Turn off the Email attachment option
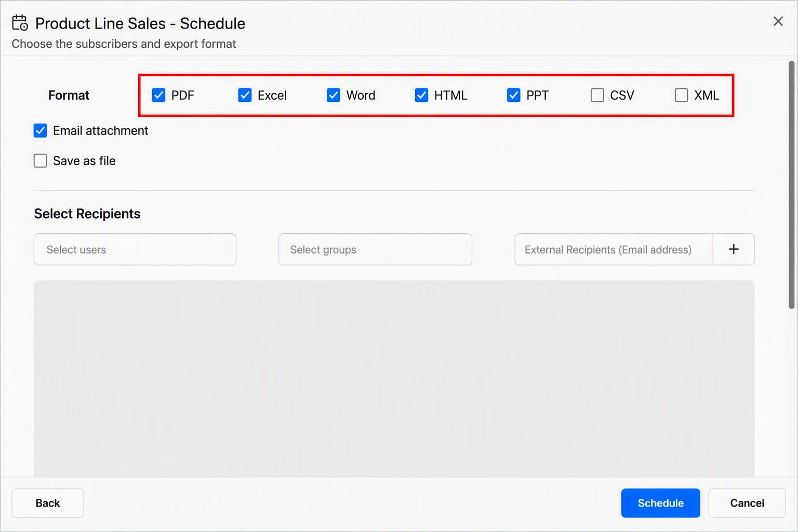 40,130
